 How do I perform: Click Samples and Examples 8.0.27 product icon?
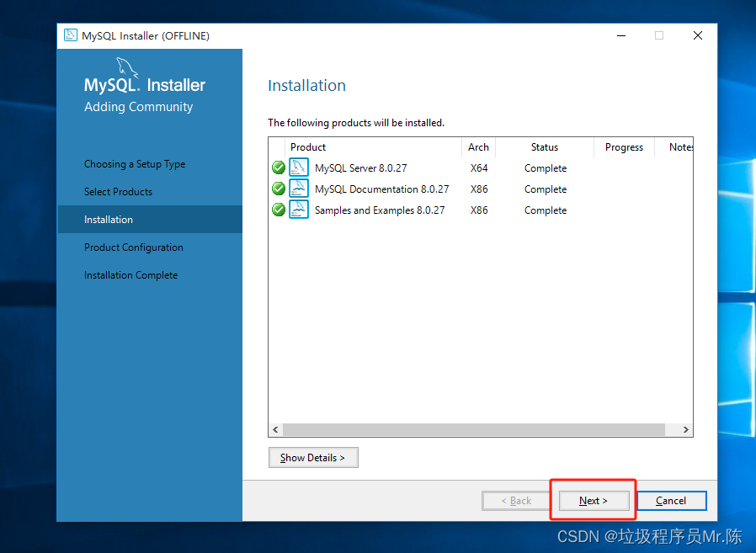[299, 210]
